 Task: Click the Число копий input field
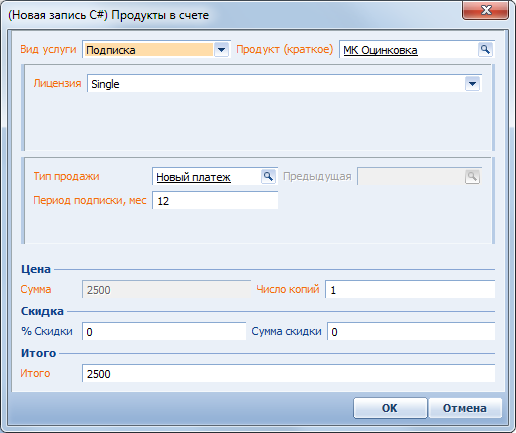(410, 289)
